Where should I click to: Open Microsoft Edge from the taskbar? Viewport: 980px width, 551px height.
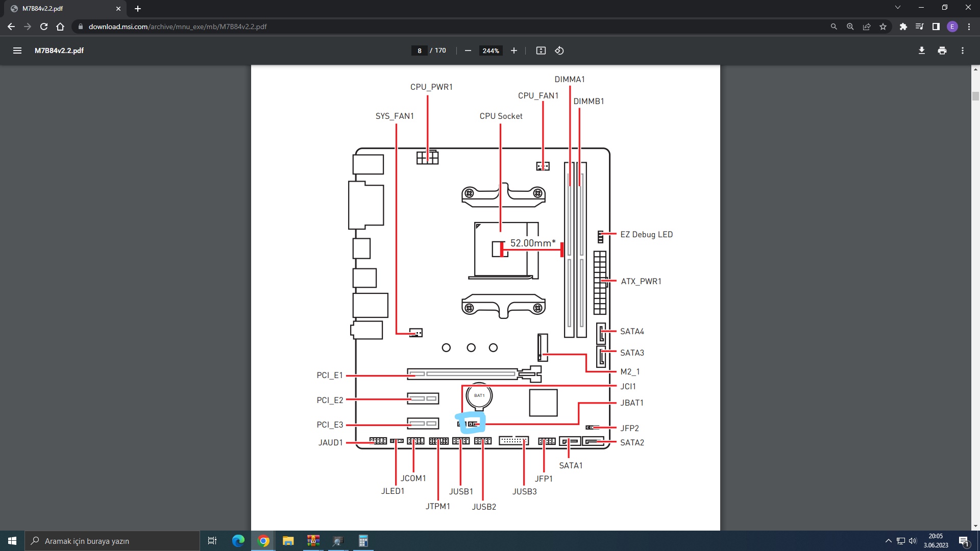tap(238, 541)
